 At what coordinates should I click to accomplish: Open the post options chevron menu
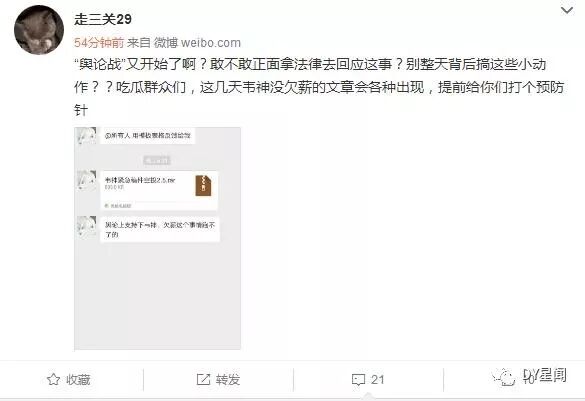pyautogui.click(x=567, y=10)
